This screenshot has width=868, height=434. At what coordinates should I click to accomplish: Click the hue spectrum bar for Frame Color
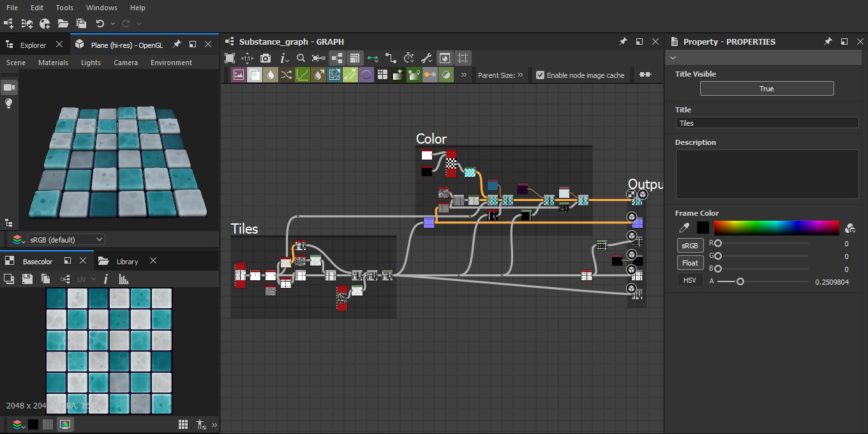pos(776,228)
